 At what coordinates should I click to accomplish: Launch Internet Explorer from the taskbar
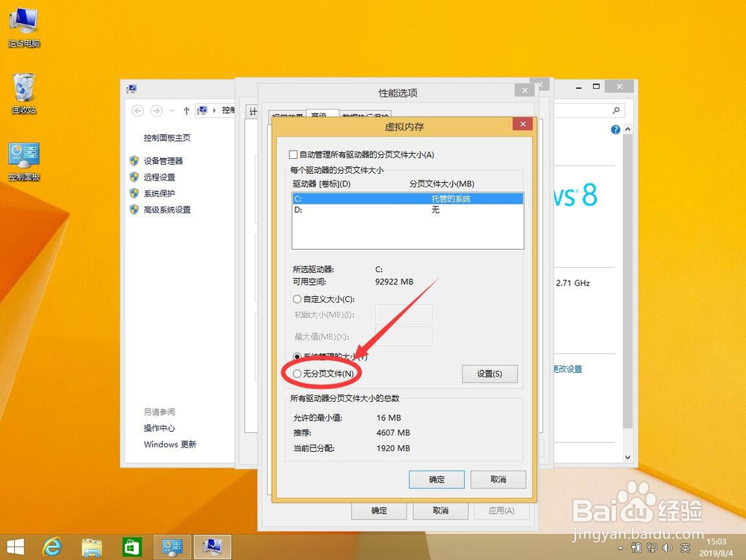point(51,547)
